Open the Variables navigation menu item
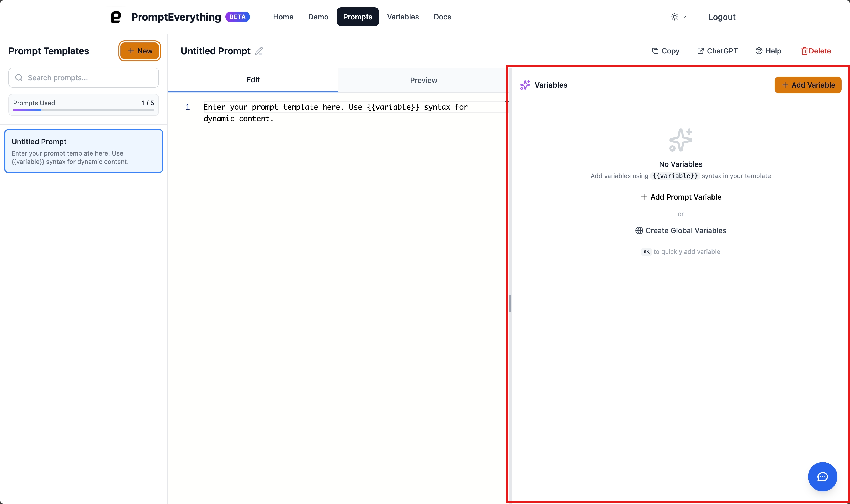This screenshot has height=504, width=850. coord(403,17)
